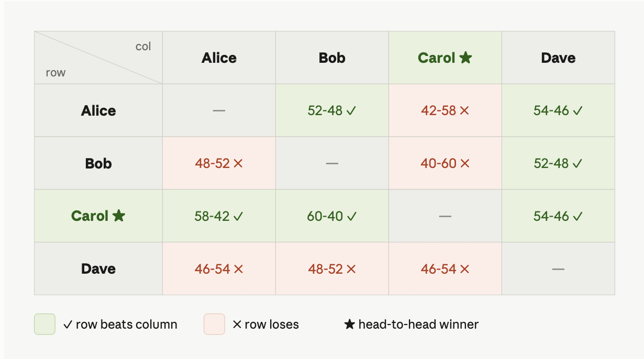644x359 pixels.
Task: Click the green legend swatch for row beats column
Action: point(45,324)
